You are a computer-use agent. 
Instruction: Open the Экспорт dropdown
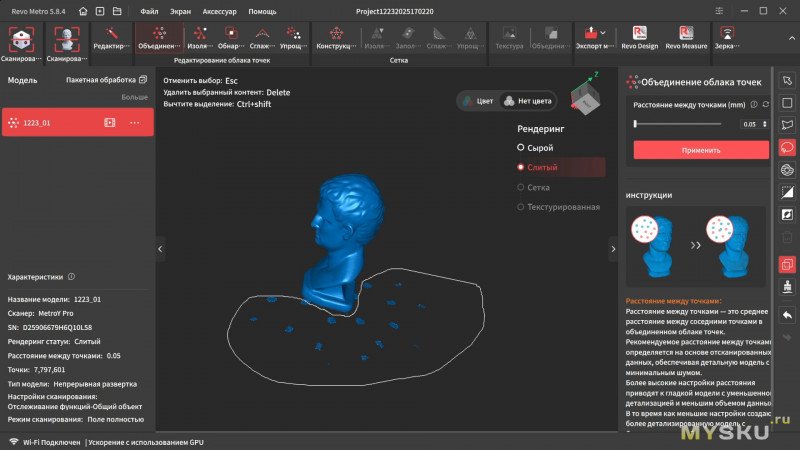click(x=597, y=39)
